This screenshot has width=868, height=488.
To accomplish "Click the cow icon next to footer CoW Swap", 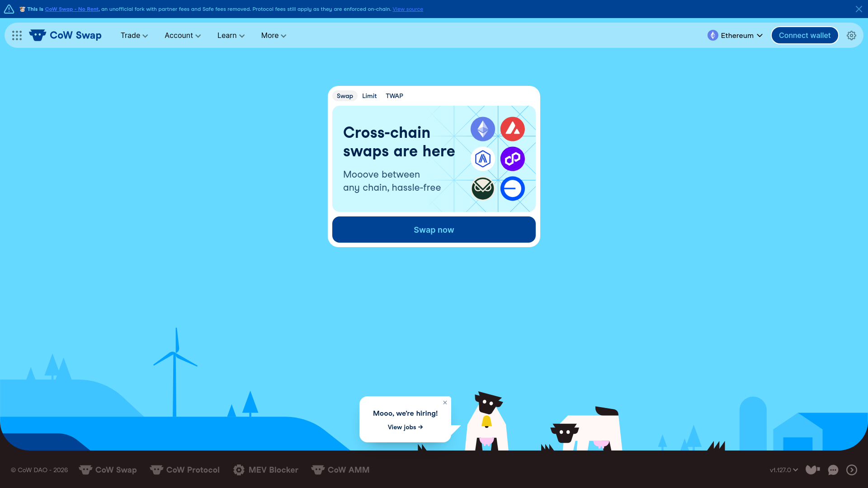I will point(85,470).
